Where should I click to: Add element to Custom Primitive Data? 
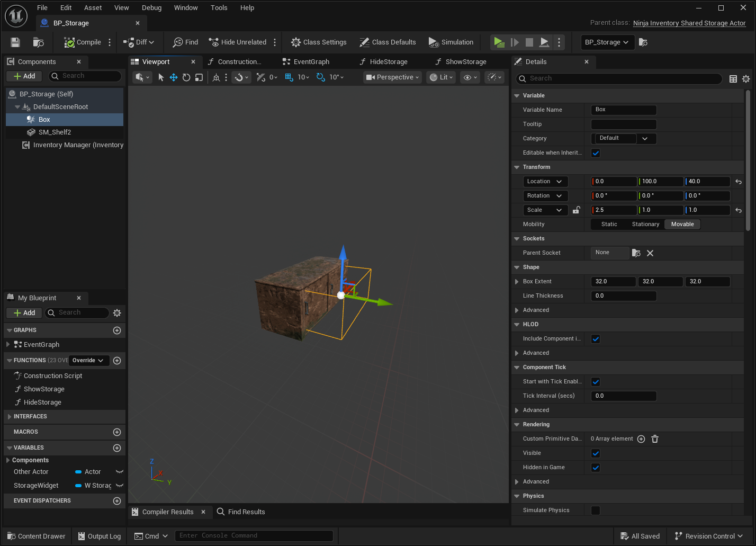(x=641, y=439)
